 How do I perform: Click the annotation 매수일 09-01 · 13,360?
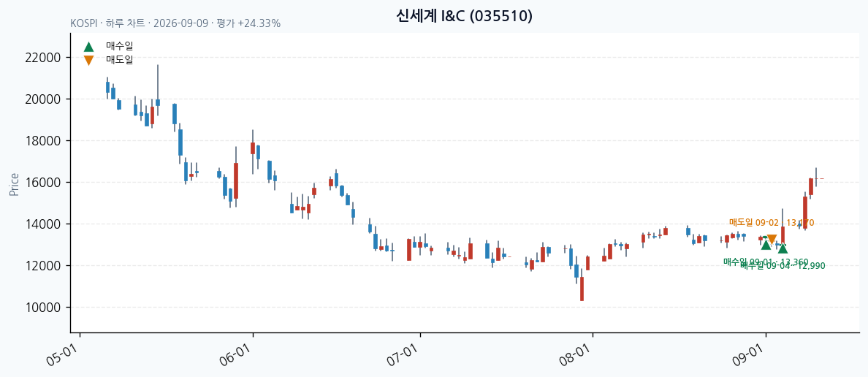click(766, 262)
